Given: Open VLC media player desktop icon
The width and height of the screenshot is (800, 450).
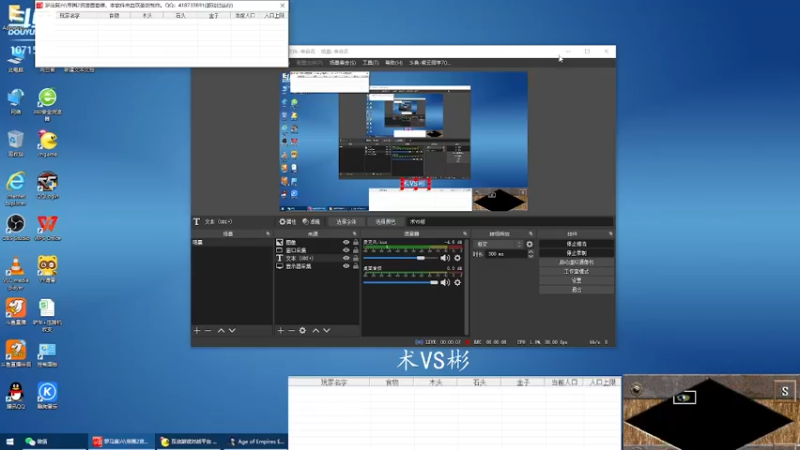Looking at the screenshot, I should click(16, 273).
